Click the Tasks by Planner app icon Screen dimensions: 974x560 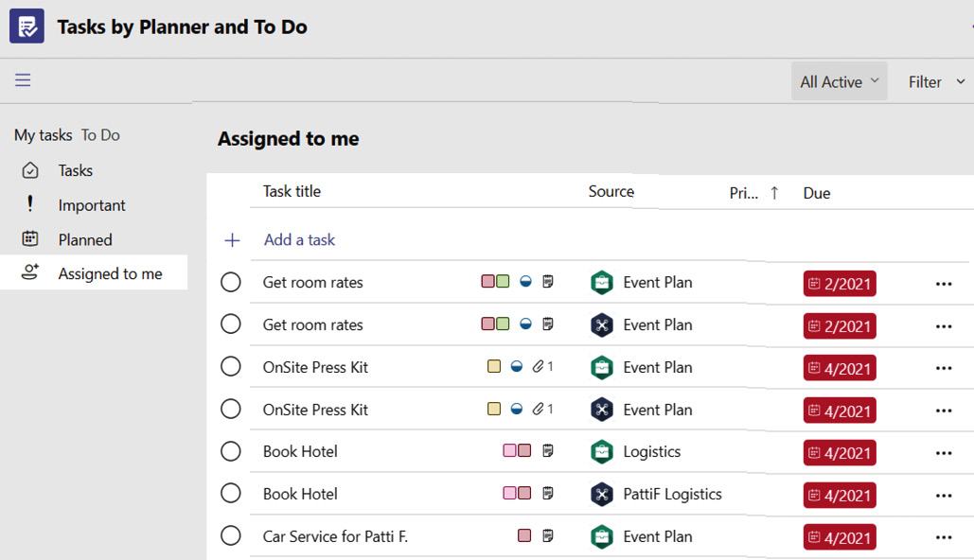tap(27, 26)
